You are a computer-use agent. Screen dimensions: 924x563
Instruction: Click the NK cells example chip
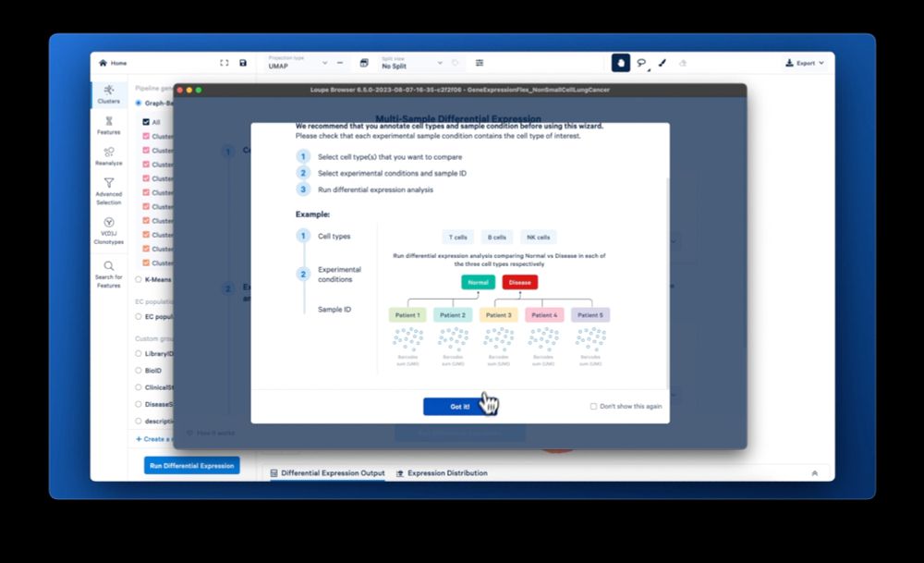tap(538, 237)
